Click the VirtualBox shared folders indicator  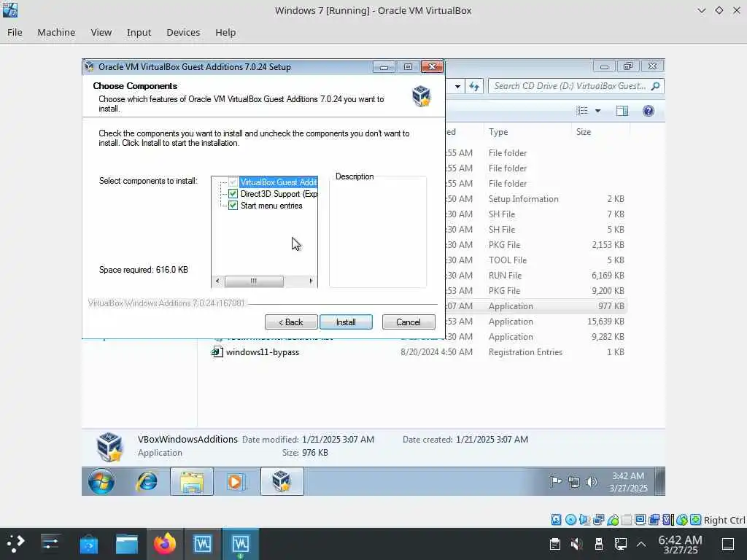[627, 519]
